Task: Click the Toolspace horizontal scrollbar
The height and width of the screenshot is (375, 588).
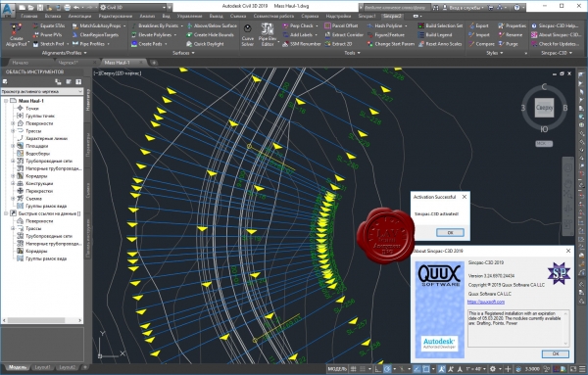Action: click(x=42, y=320)
